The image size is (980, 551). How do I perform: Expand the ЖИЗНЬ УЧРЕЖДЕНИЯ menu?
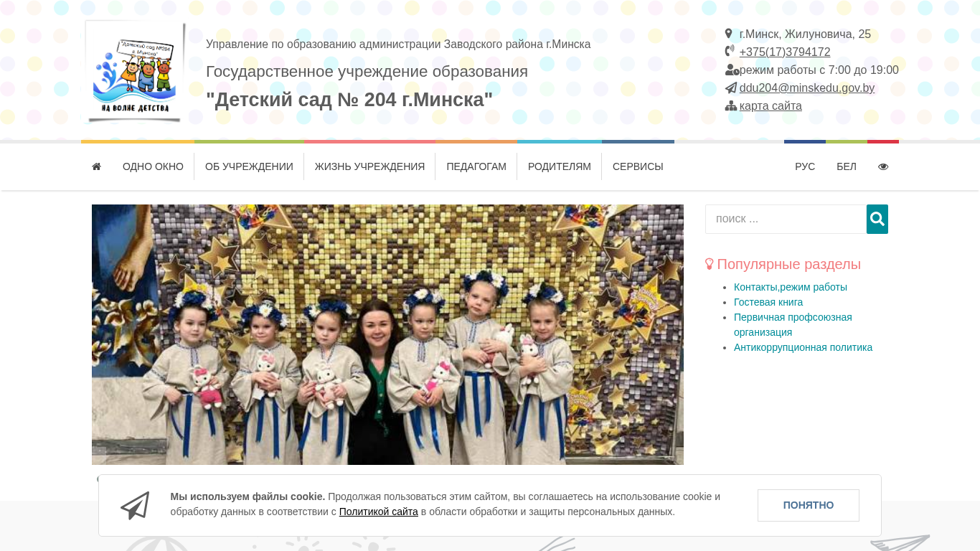click(x=369, y=166)
